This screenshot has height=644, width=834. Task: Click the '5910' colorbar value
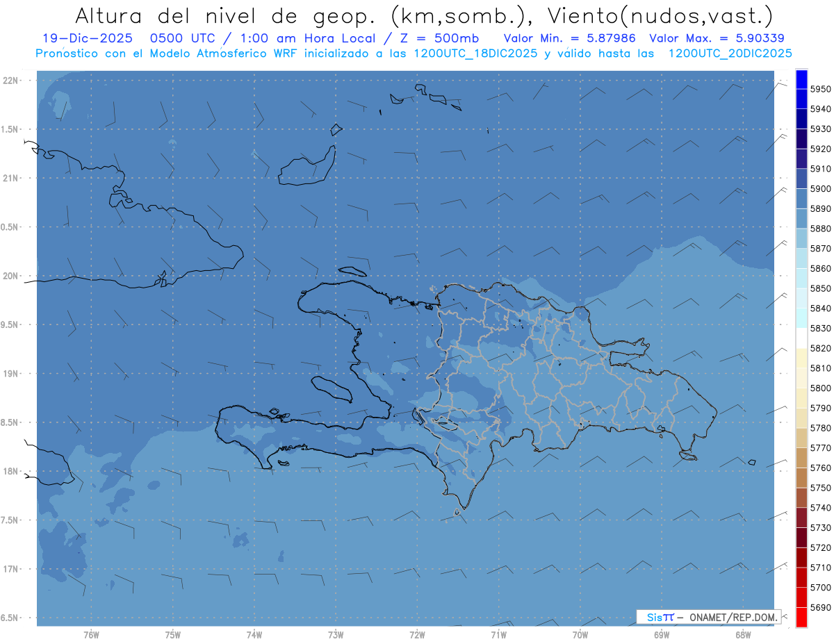821,169
